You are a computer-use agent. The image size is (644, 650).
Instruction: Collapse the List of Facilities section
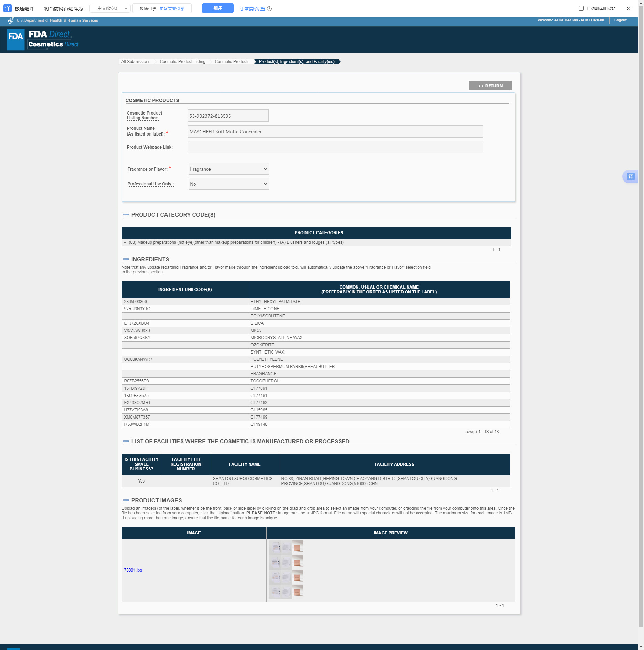tap(126, 441)
